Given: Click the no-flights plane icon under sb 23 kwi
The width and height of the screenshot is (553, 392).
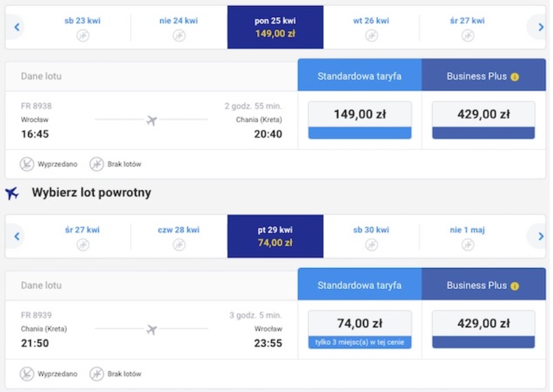Looking at the screenshot, I should point(83,35).
